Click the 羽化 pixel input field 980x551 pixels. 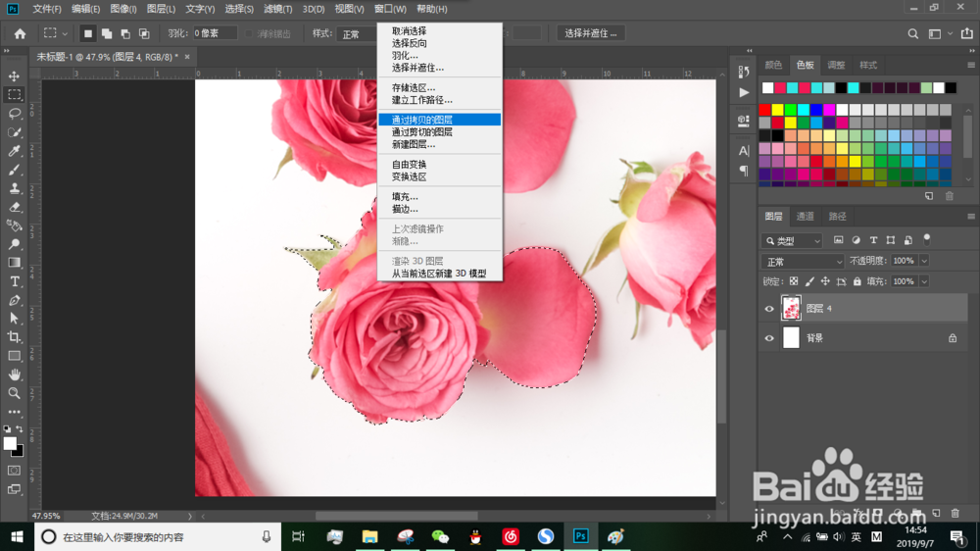[215, 33]
